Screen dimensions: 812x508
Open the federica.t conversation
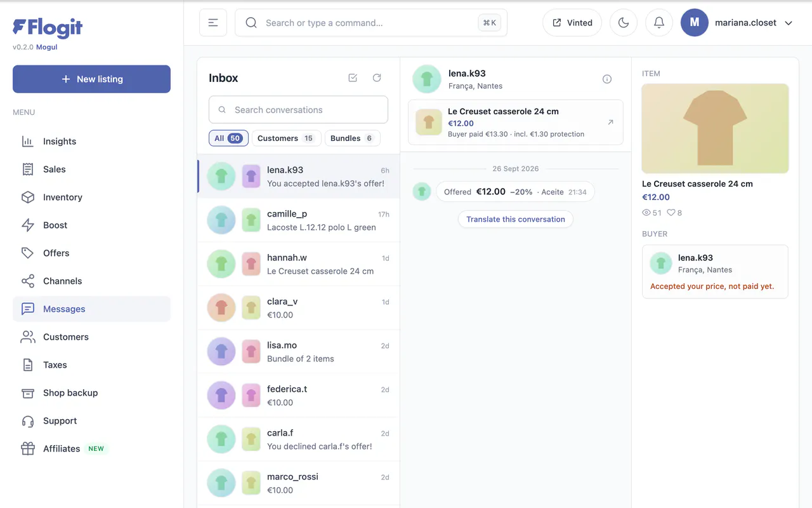[299, 396]
